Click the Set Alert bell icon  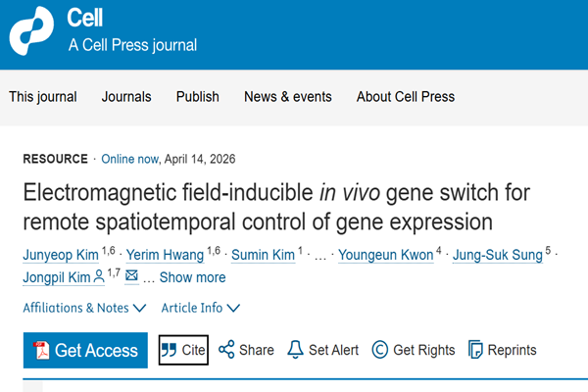(295, 350)
